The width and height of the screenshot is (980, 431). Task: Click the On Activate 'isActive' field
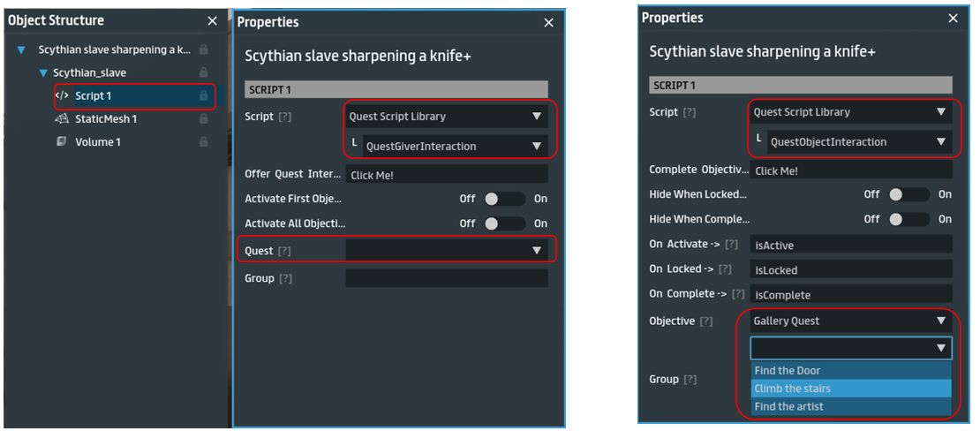coord(850,245)
